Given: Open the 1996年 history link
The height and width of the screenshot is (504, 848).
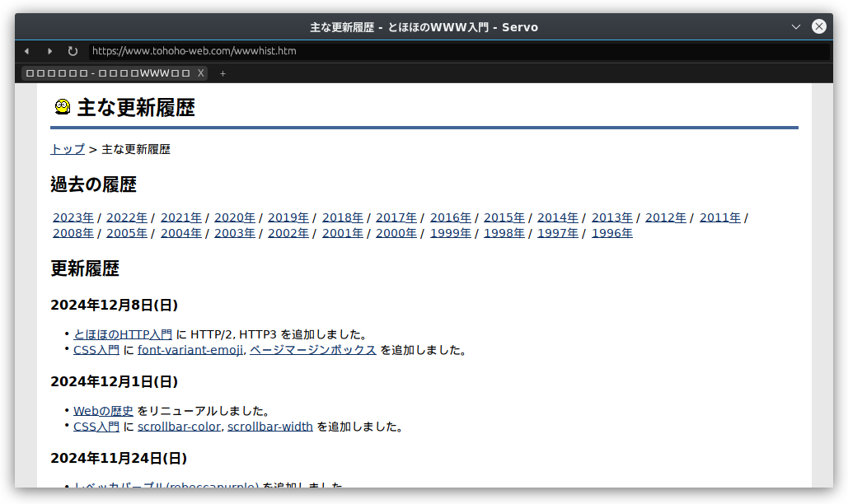Looking at the screenshot, I should click(x=612, y=233).
